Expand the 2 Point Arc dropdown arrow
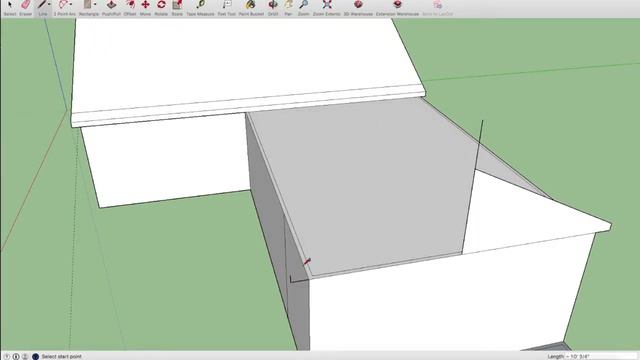This screenshot has height=360, width=640. click(71, 4)
